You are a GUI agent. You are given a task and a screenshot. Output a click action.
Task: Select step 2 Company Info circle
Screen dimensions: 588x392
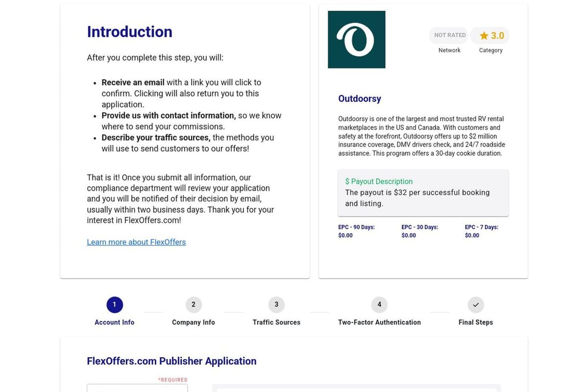coord(193,305)
